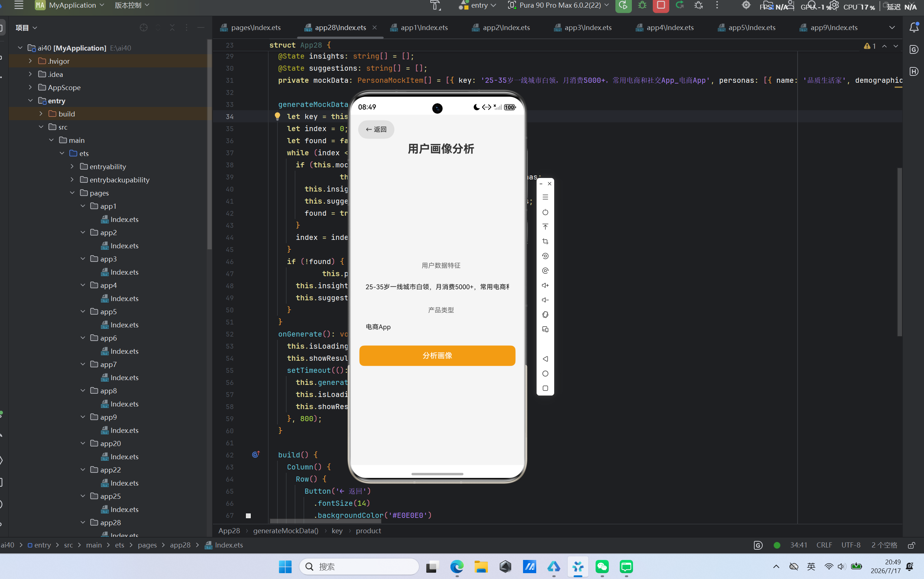
Task: Click emulator volume down icon
Action: 545,300
